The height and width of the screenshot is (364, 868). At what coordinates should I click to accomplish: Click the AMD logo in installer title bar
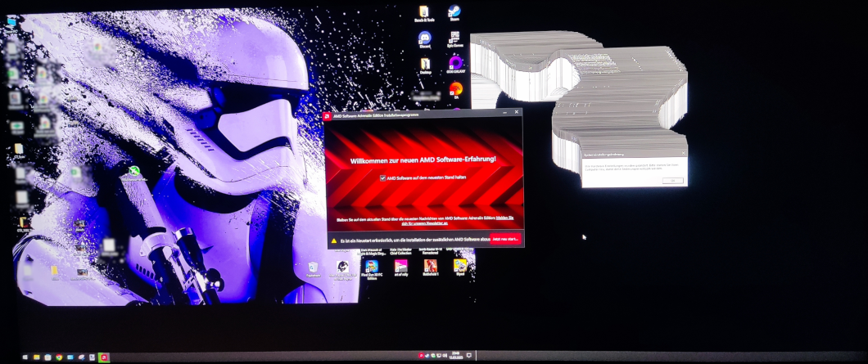click(328, 115)
